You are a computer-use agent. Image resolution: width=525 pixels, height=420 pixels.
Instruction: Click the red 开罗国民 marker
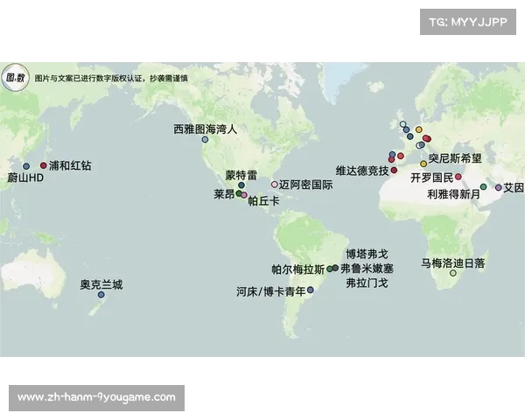coord(458,177)
